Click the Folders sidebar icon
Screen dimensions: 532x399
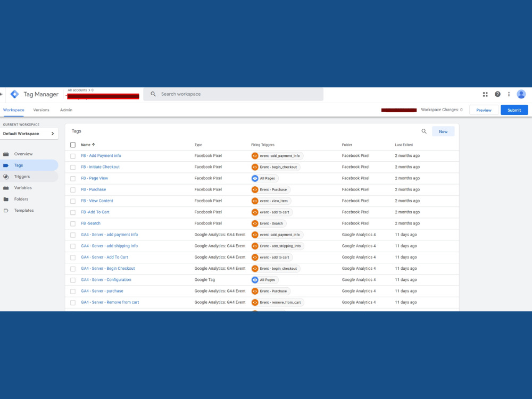tap(6, 199)
